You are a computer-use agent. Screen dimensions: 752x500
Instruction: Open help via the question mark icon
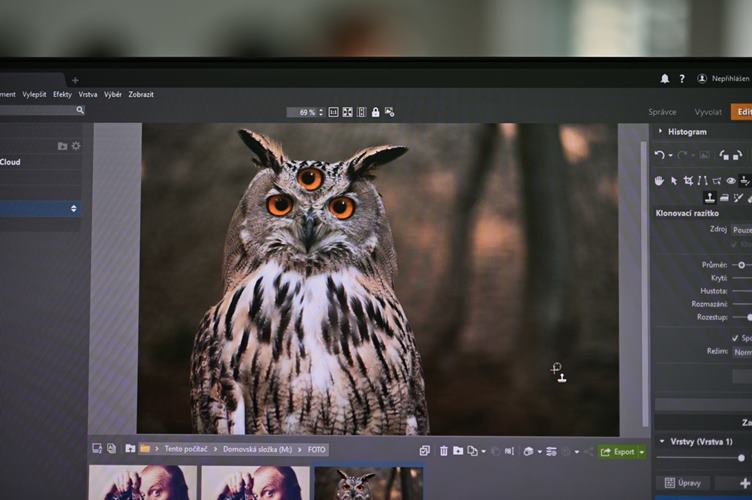click(682, 78)
